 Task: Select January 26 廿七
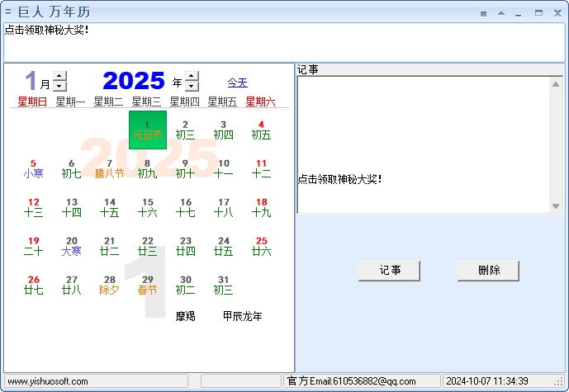(x=33, y=285)
